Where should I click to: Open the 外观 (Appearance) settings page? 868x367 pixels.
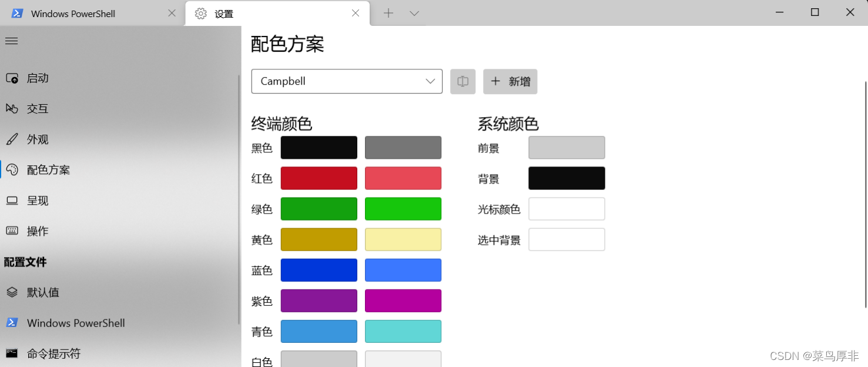38,139
